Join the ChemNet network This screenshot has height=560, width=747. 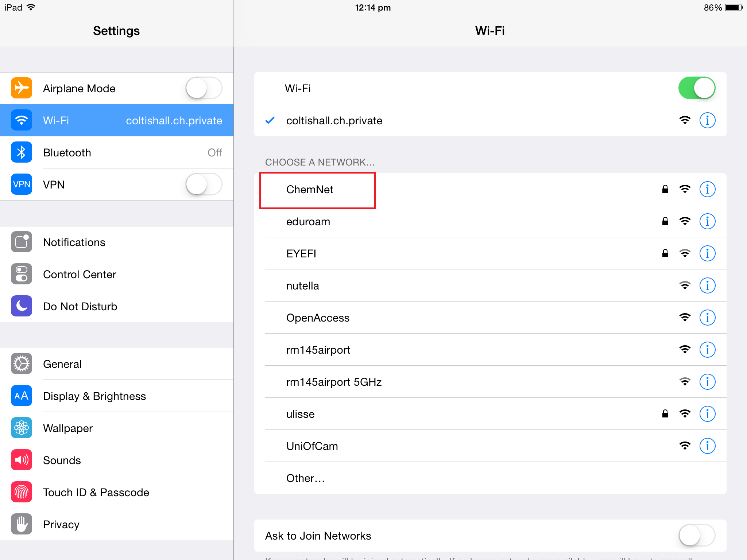click(490, 189)
